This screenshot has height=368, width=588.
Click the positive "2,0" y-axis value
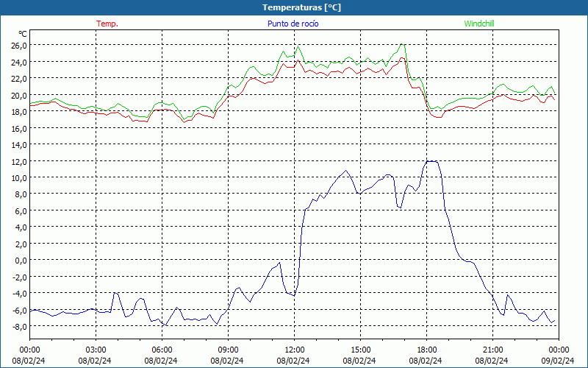point(21,244)
